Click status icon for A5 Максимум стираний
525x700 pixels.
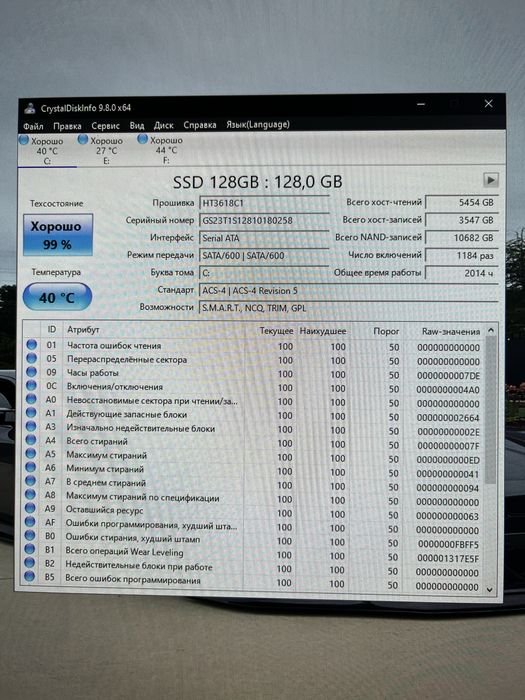tap(30, 454)
